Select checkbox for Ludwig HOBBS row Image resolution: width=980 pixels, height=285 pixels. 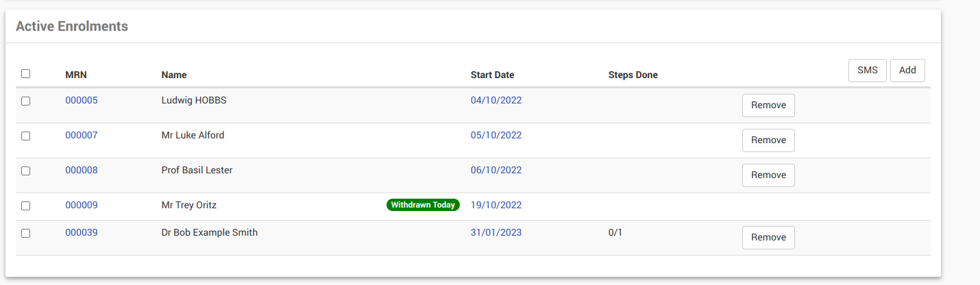click(26, 101)
